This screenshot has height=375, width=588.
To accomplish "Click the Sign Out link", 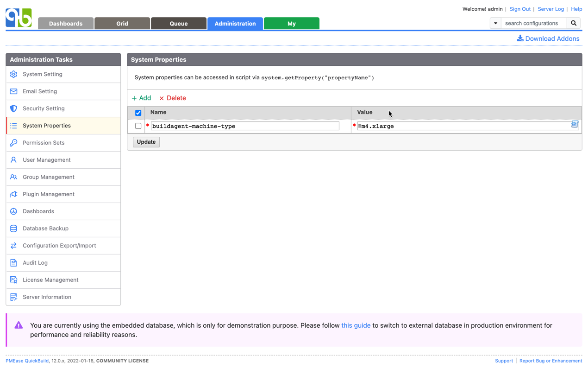I will click(520, 9).
